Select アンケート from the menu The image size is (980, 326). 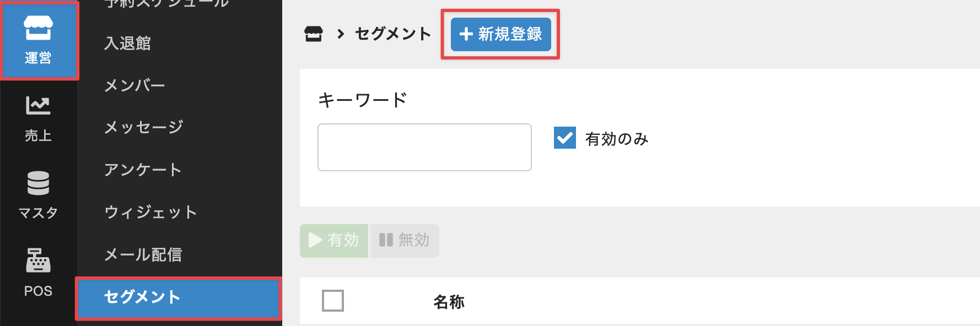coord(142,170)
